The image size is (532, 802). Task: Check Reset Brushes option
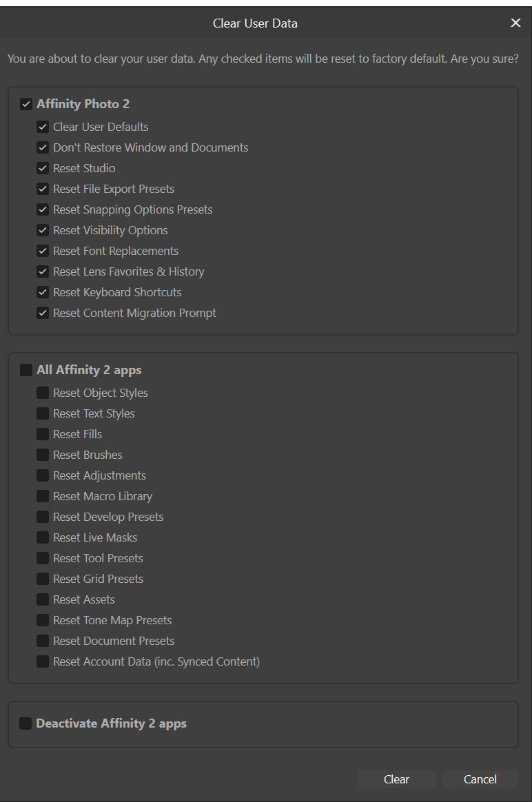(x=43, y=455)
